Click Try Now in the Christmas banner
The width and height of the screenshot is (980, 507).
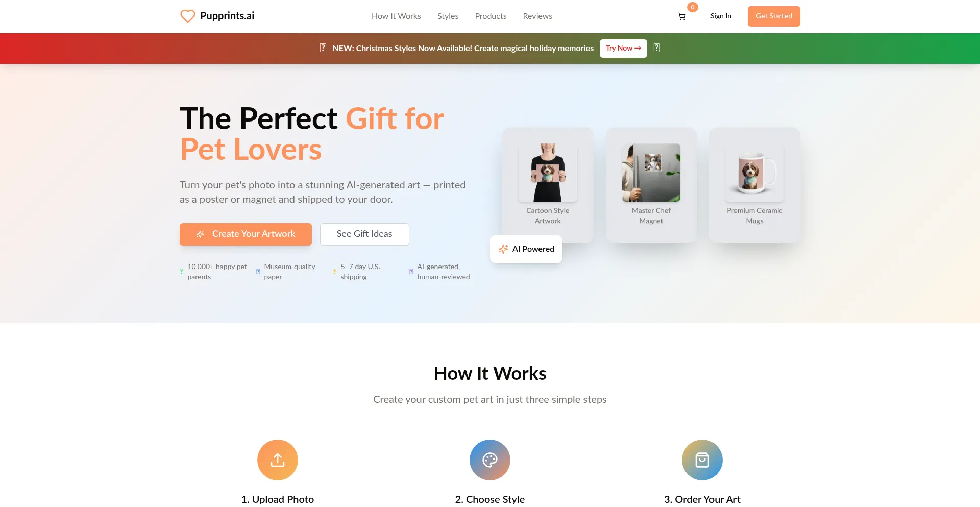pyautogui.click(x=623, y=49)
